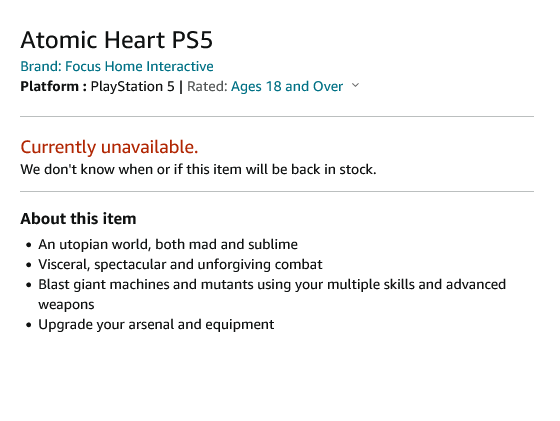
Task: Click the word weapons on the wrapped line
Action: tap(66, 305)
